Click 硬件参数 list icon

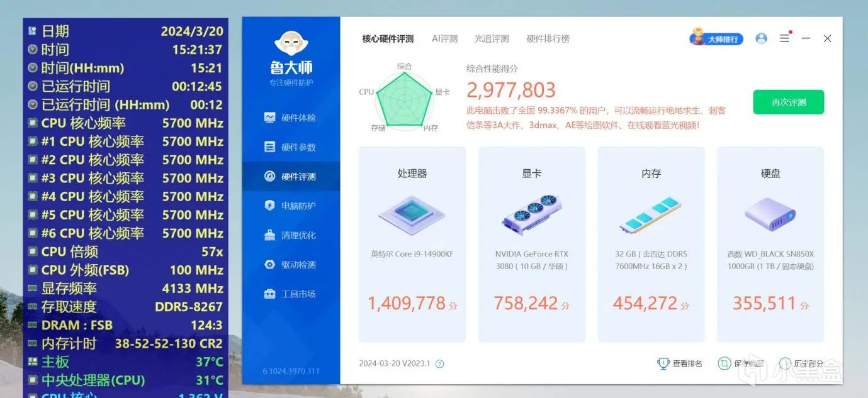270,147
